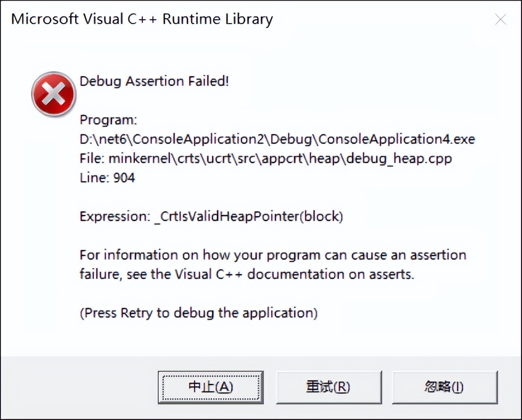The image size is (522, 420).
Task: Click the Line: 904 text
Action: click(107, 178)
